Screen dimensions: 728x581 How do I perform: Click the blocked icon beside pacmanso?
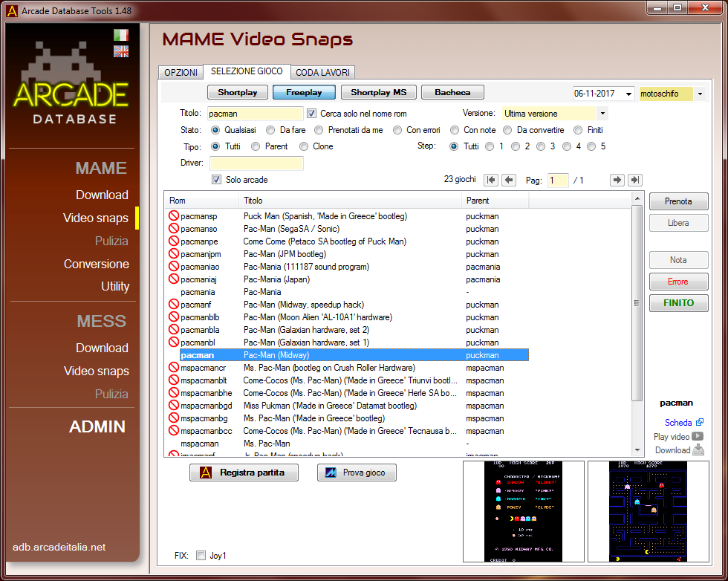(x=174, y=228)
